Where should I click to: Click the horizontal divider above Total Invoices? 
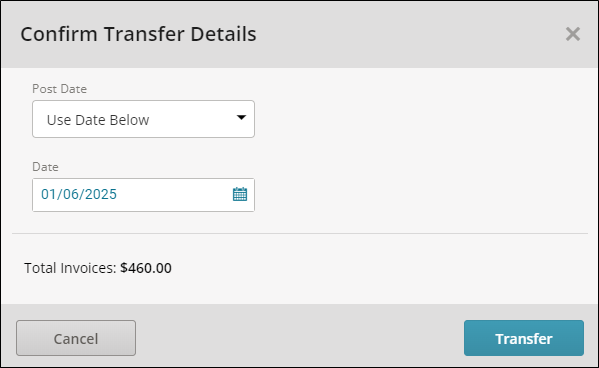(x=300, y=233)
